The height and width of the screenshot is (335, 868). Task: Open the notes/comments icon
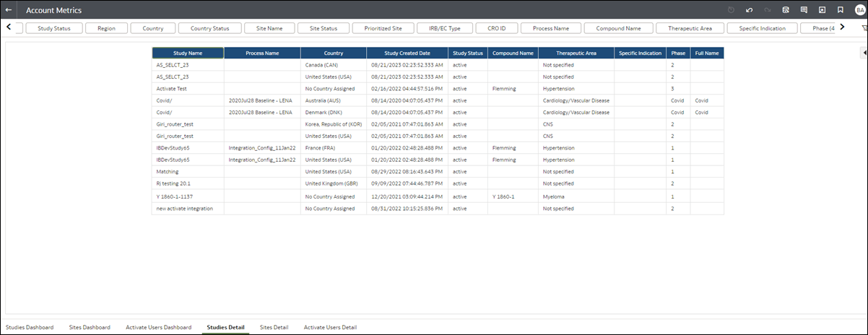coord(804,10)
